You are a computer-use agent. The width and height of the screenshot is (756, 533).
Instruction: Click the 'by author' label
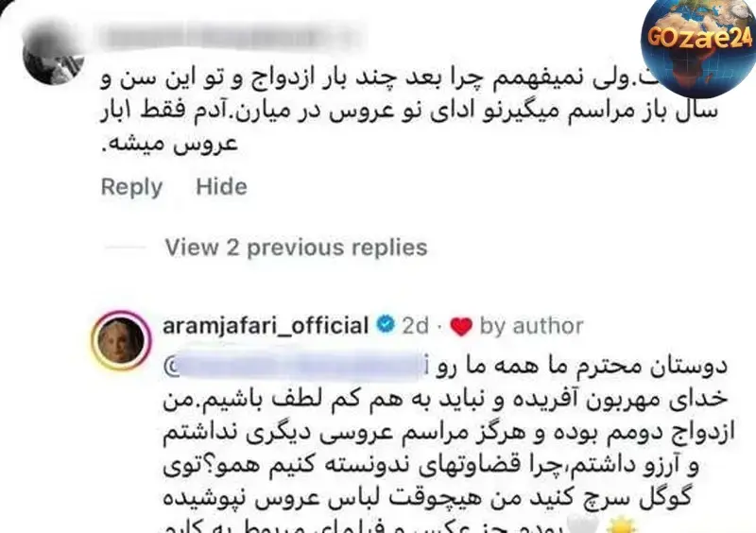(x=531, y=326)
